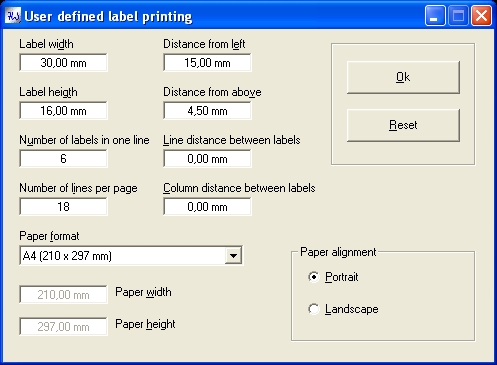497x365 pixels.
Task: Click the Reset button
Action: 403,125
